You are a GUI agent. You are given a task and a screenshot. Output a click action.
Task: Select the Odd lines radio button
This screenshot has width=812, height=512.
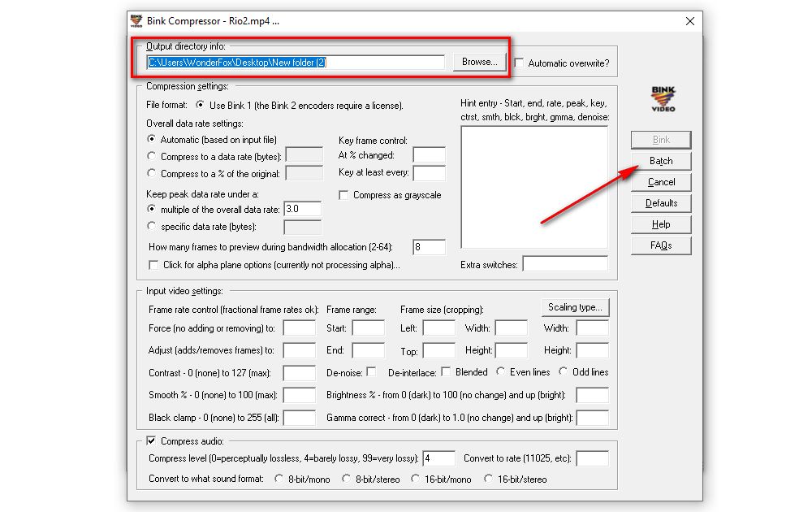tap(564, 371)
